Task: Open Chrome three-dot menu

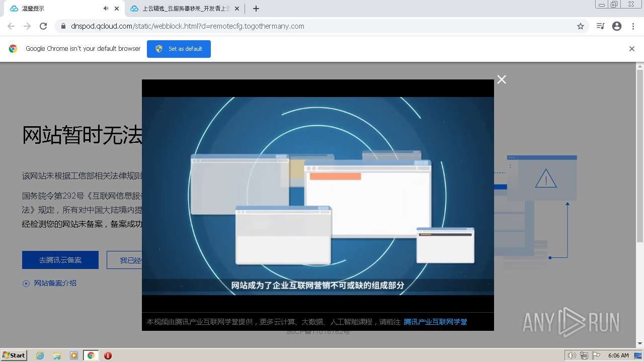Action: [633, 26]
